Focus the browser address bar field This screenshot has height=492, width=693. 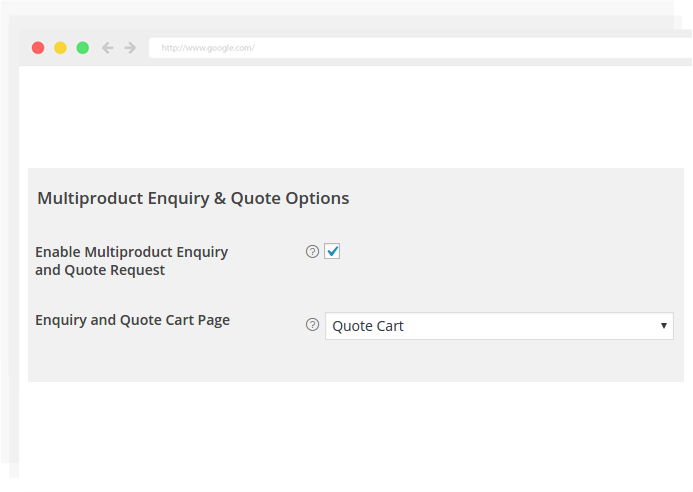coord(420,48)
